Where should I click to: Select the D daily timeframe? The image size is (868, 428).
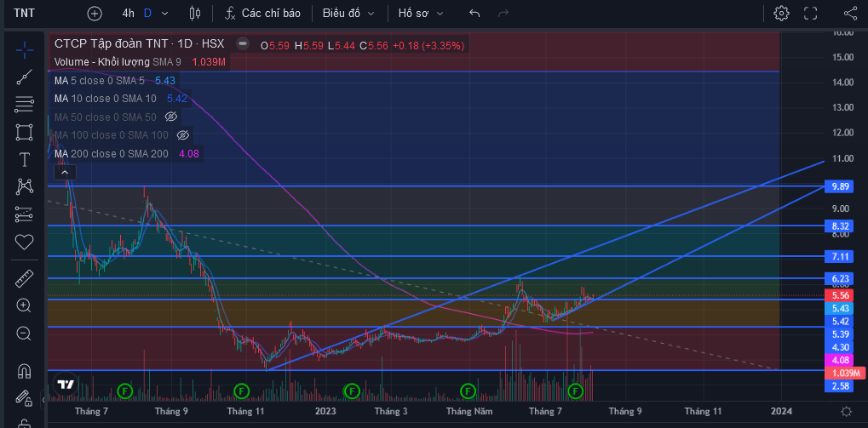pyautogui.click(x=148, y=14)
